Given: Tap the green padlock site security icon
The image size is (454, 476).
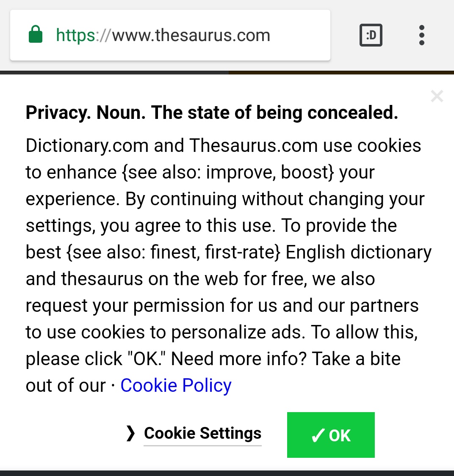Looking at the screenshot, I should 36,34.
